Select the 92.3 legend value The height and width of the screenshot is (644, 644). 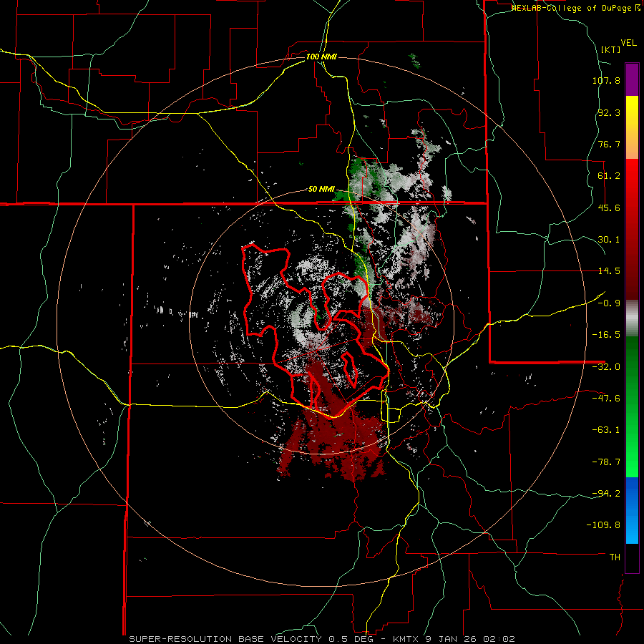click(x=609, y=112)
